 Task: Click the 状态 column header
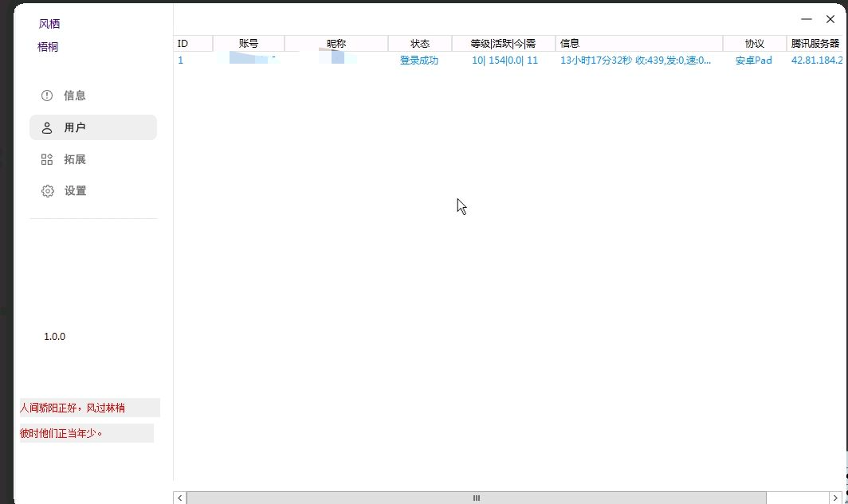pyautogui.click(x=420, y=44)
